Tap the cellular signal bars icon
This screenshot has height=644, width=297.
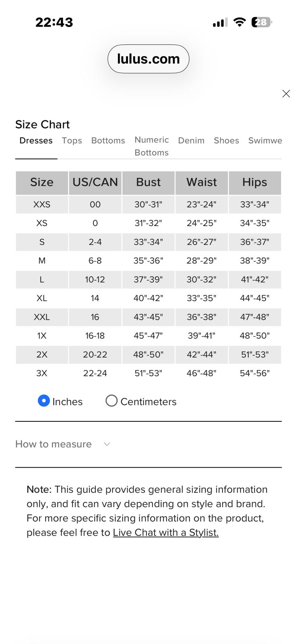coord(220,23)
